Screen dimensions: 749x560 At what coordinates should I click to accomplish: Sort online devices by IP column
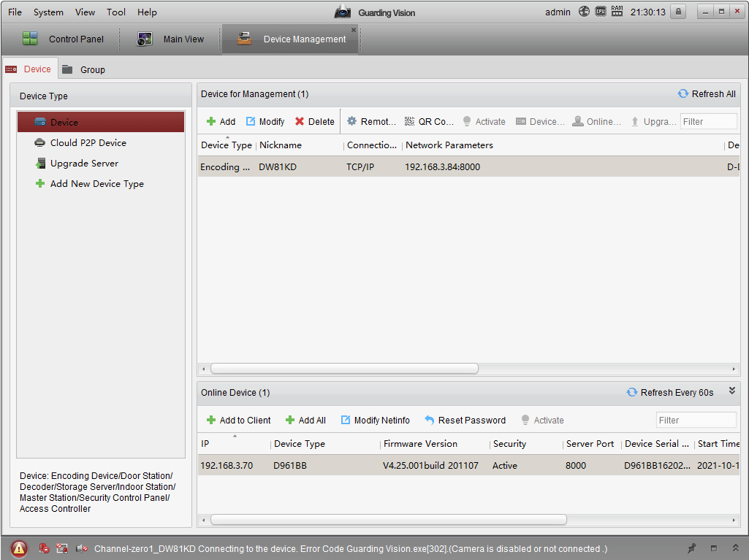pyautogui.click(x=234, y=444)
